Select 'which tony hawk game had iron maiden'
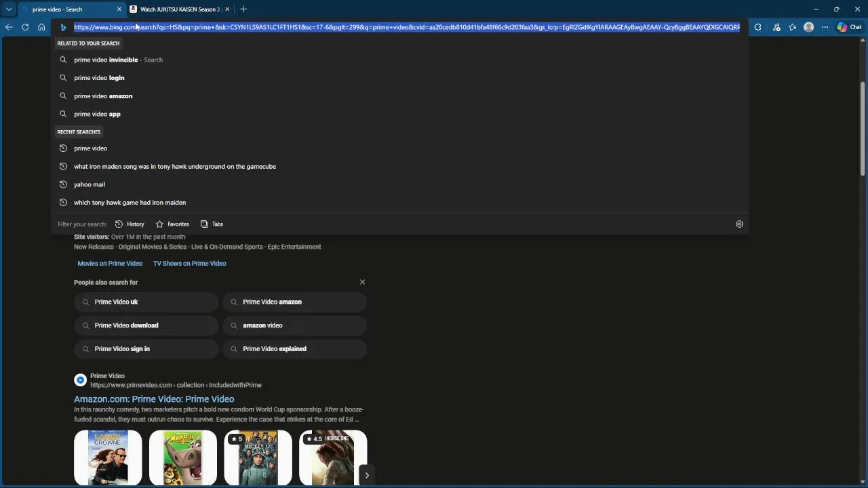The width and height of the screenshot is (868, 488). point(400,202)
